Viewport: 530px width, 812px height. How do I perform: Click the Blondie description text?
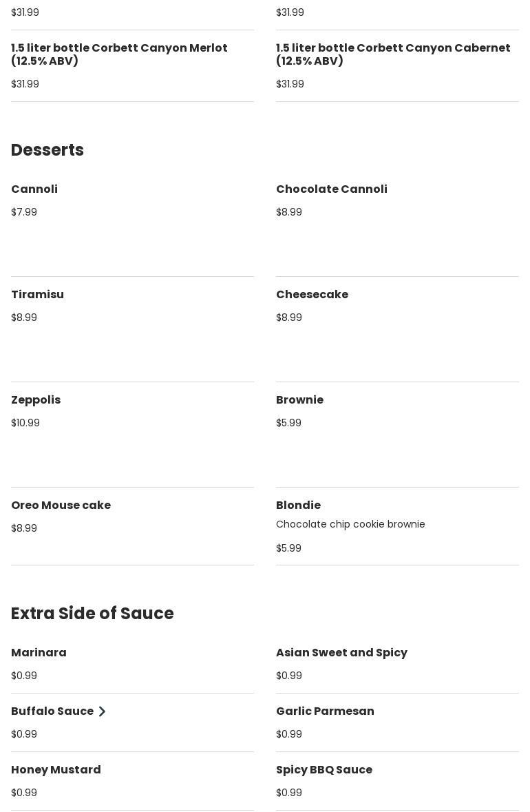pos(350,525)
